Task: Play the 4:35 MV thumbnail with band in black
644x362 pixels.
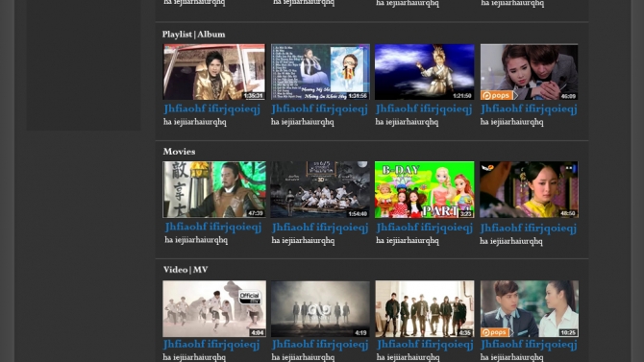Action: 424,308
